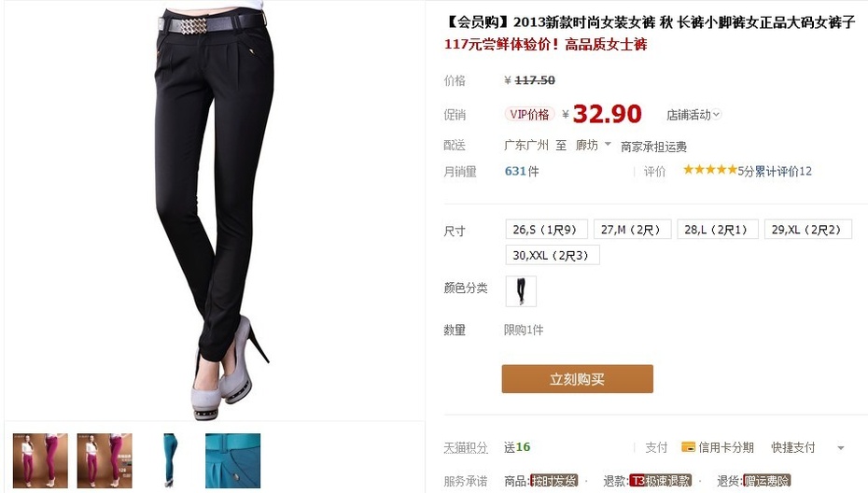Screen dimensions: 868x493
Task: Expand the 店铺活动 dropdown
Action: coord(693,115)
